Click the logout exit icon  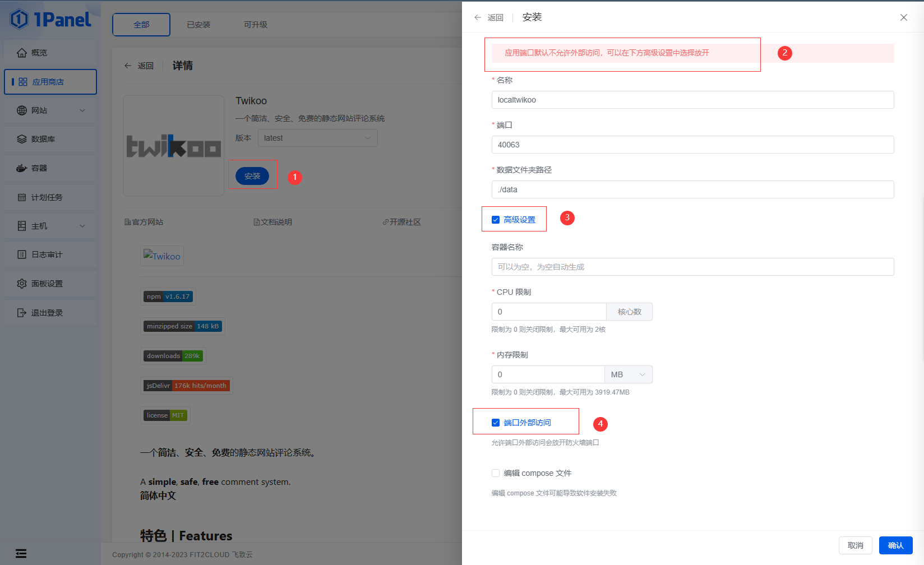22,313
